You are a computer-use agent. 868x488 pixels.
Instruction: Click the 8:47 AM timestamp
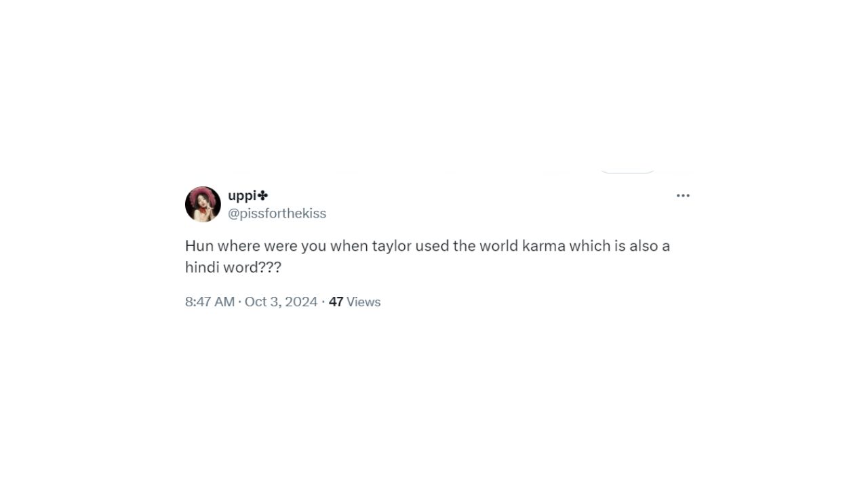point(210,302)
